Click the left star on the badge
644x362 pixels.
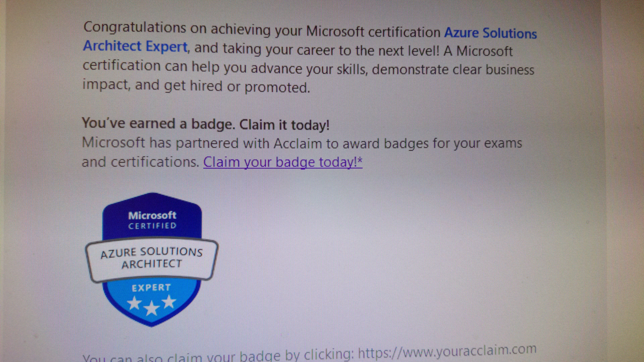pyautogui.click(x=135, y=303)
